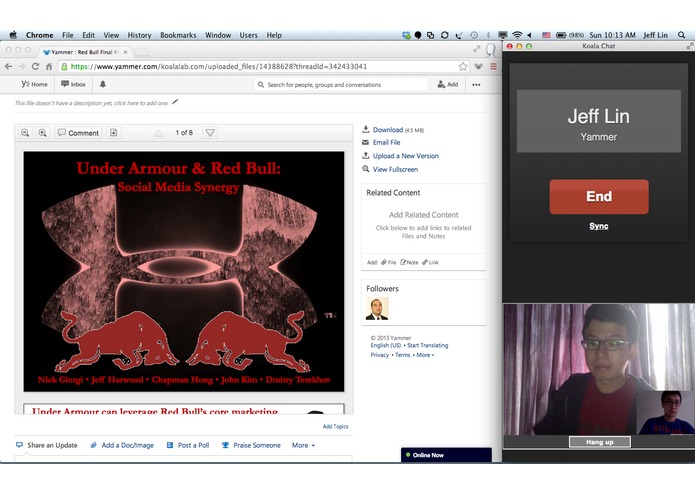Open the Users menu

click(x=248, y=35)
